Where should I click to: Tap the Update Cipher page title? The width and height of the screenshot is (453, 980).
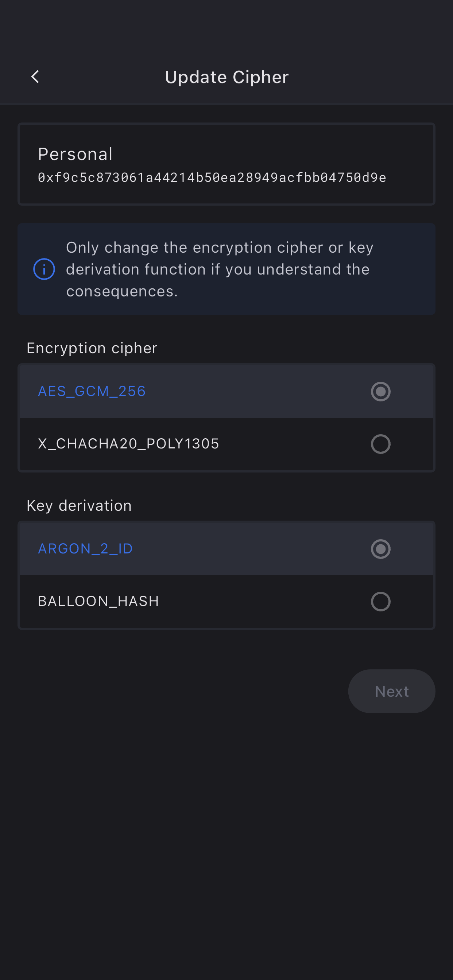[226, 77]
